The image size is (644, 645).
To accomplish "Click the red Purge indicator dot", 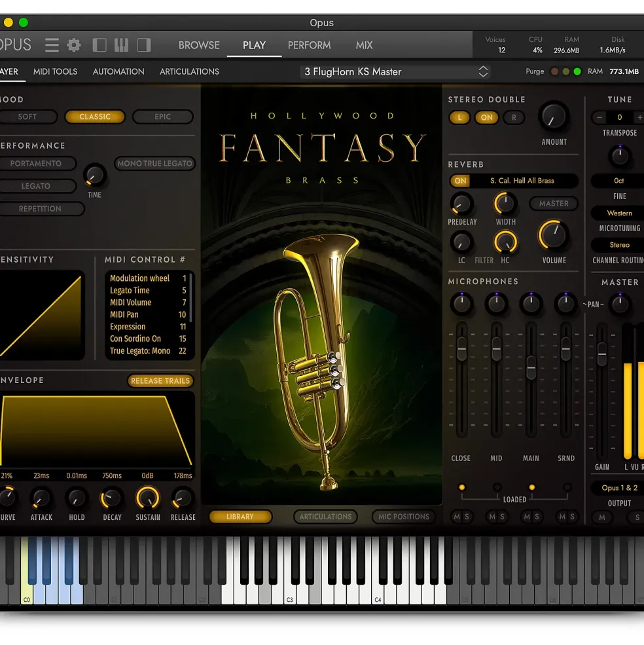I will 554,71.
